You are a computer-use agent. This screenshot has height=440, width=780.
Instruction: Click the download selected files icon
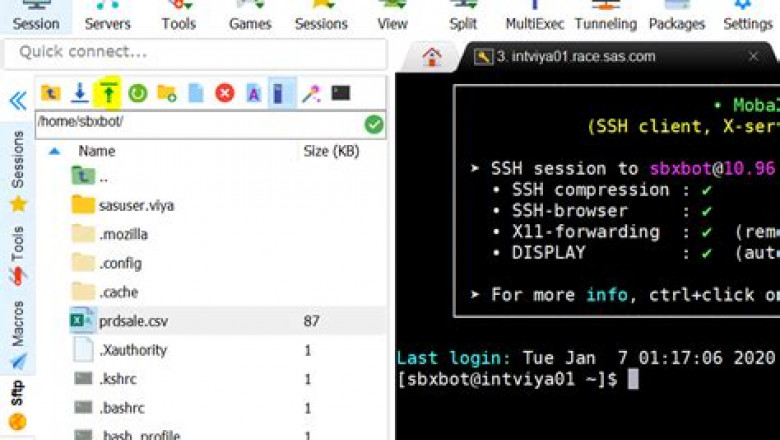tap(79, 93)
